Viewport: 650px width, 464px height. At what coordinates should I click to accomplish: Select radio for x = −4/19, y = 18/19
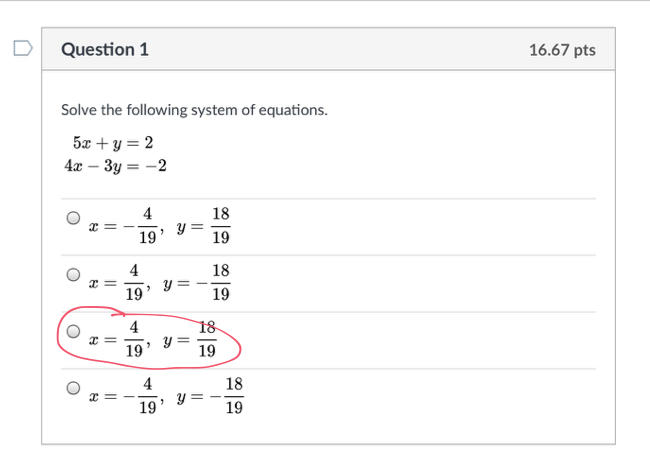coord(73,218)
